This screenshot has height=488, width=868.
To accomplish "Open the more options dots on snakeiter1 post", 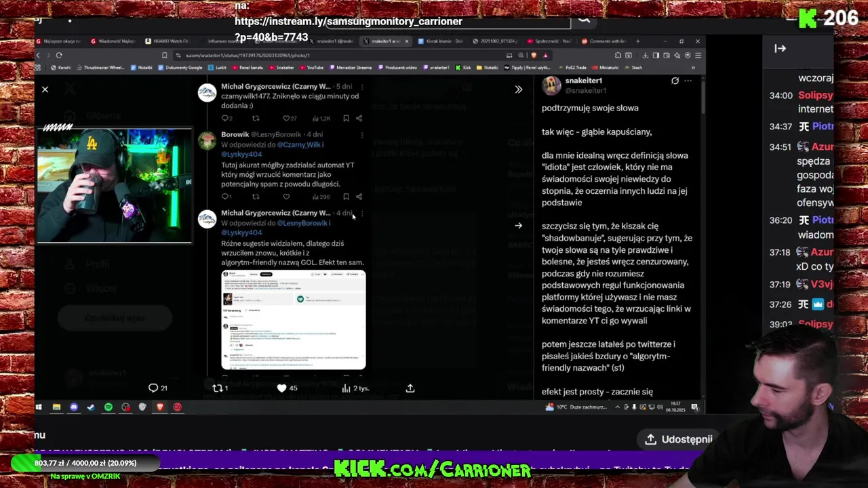I will pos(688,81).
